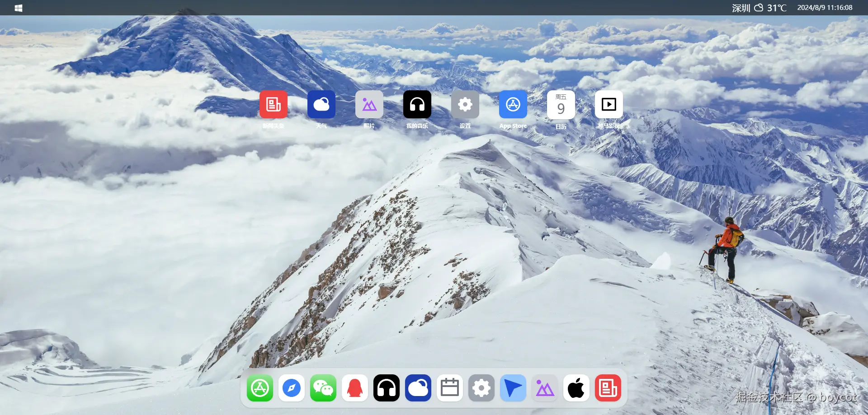Launch the compass browser from the dock

click(x=292, y=388)
